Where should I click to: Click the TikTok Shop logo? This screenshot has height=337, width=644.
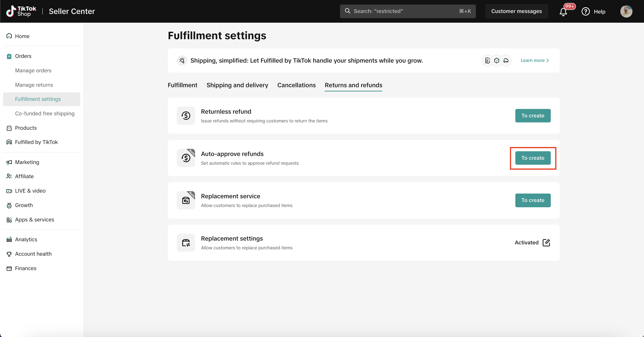click(21, 11)
